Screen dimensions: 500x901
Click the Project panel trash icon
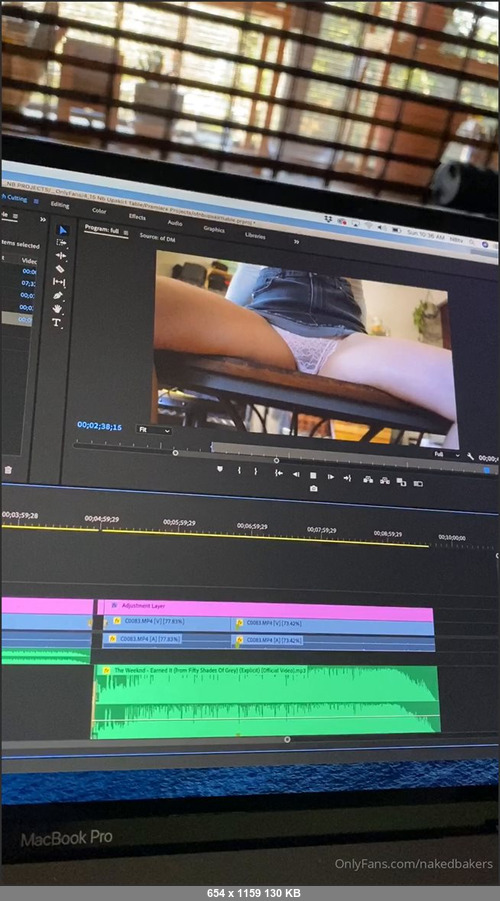(8, 470)
